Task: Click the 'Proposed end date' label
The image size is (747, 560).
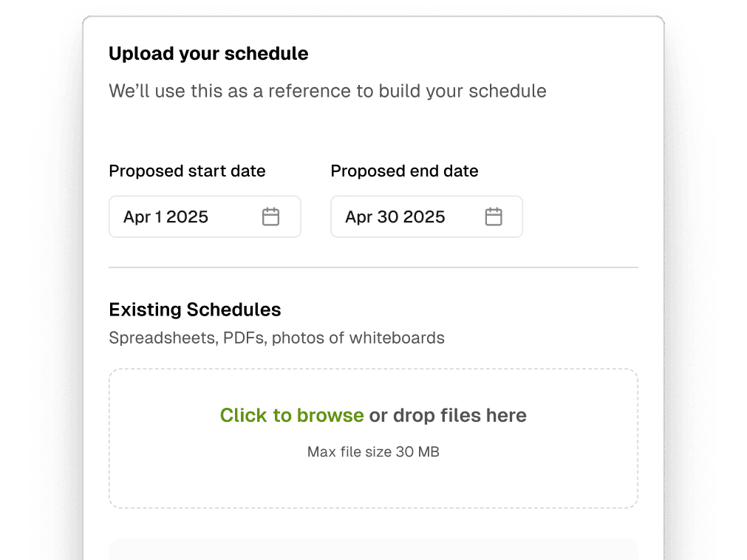Action: coord(404,171)
